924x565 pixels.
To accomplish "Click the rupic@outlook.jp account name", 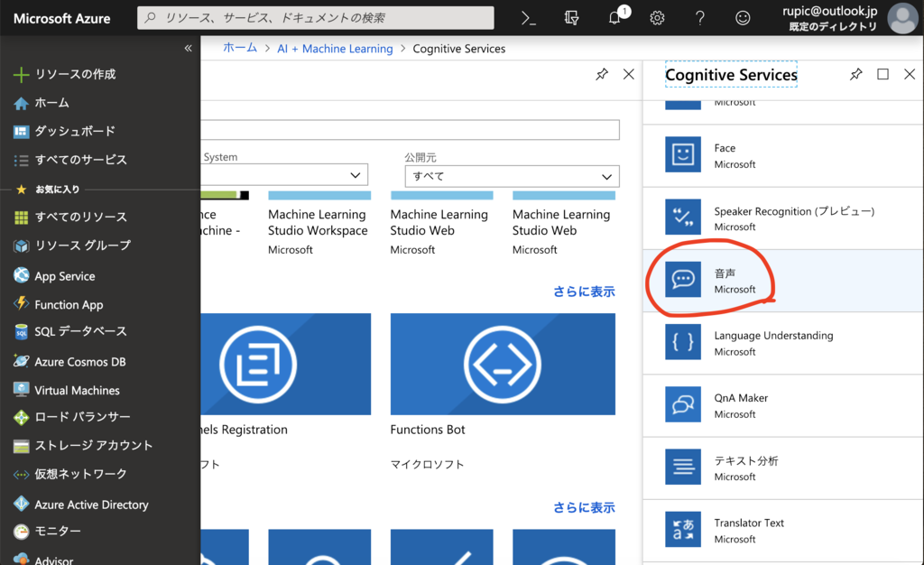I will (x=830, y=11).
